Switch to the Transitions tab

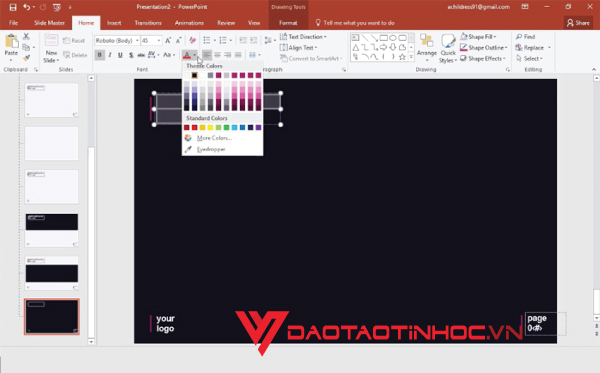[148, 23]
